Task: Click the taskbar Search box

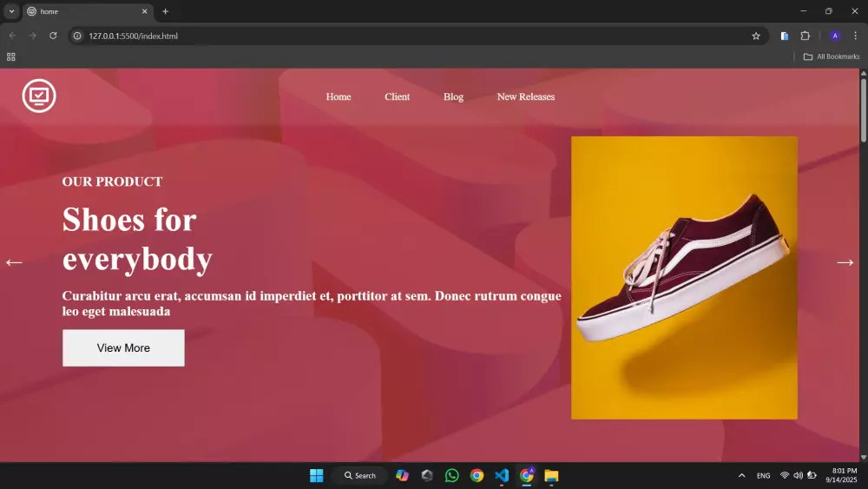Action: coord(360,476)
